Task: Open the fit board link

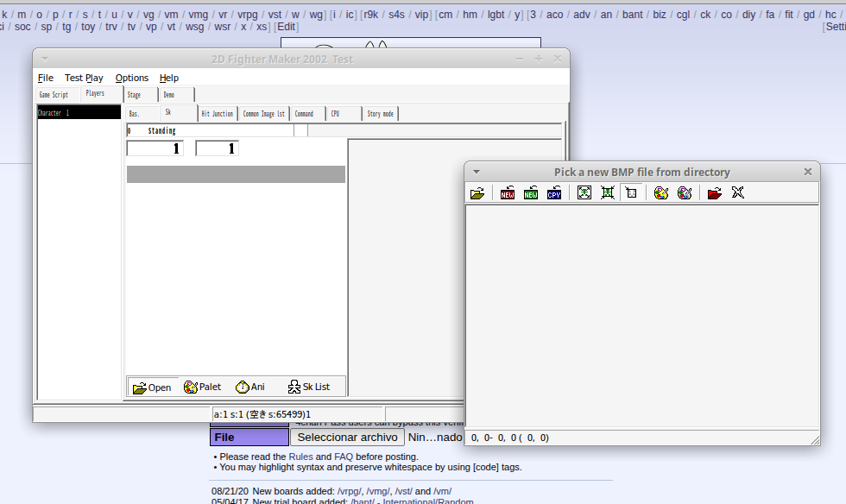Action: 789,15
